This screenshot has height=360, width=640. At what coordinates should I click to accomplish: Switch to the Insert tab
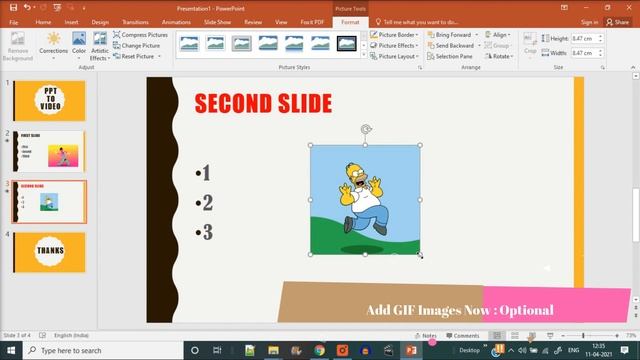(71, 22)
